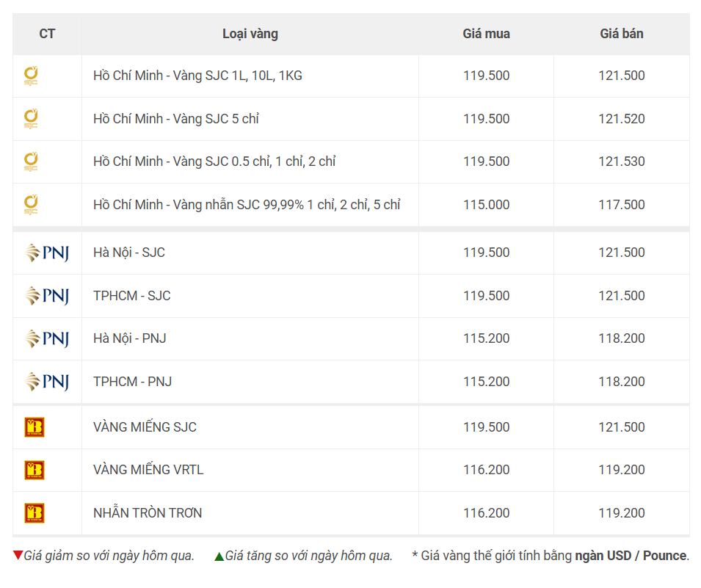The image size is (701, 588).
Task: Click the Giá mua column header
Action: [x=487, y=34]
